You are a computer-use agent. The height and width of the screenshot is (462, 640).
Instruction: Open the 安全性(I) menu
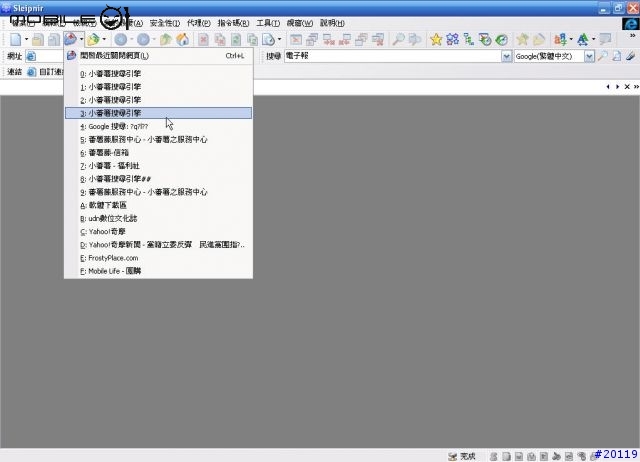tap(164, 23)
